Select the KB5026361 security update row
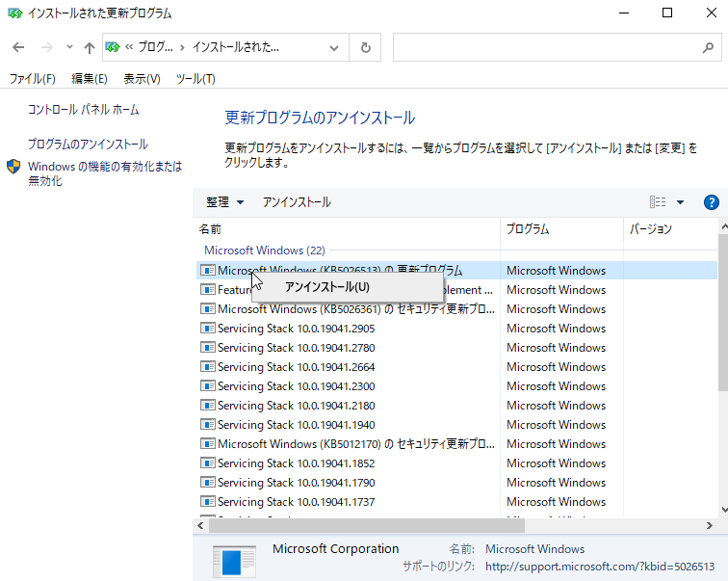728x581 pixels. [x=456, y=309]
